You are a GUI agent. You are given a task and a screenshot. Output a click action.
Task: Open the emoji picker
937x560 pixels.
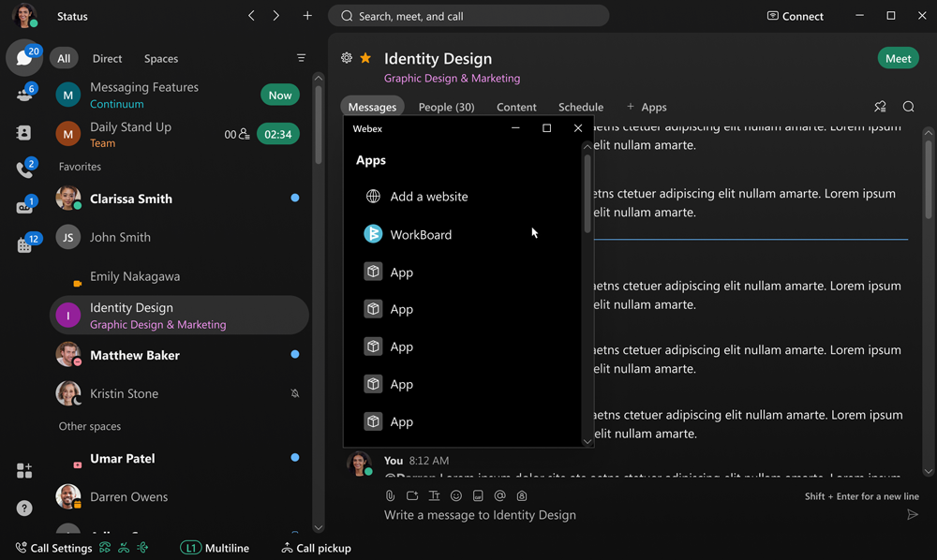click(456, 495)
